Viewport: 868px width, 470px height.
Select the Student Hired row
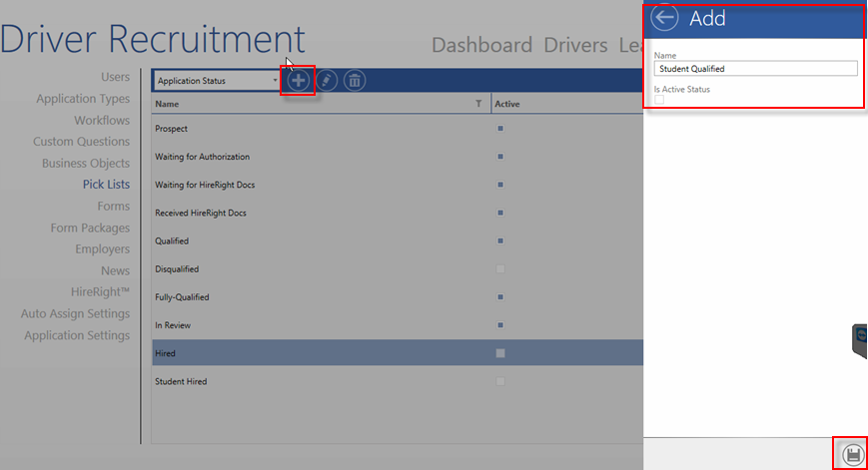click(x=398, y=381)
